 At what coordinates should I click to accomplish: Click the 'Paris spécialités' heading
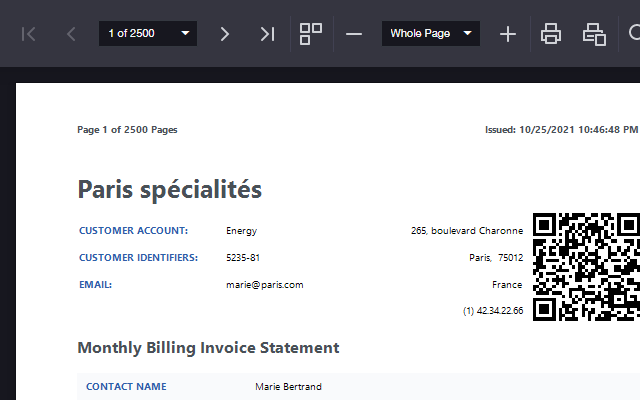169,189
